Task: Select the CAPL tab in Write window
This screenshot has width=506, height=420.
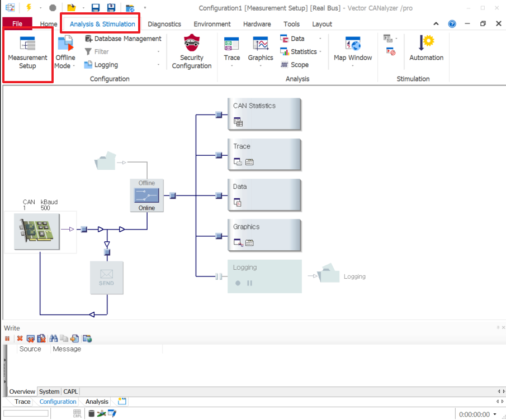Action: [70, 392]
